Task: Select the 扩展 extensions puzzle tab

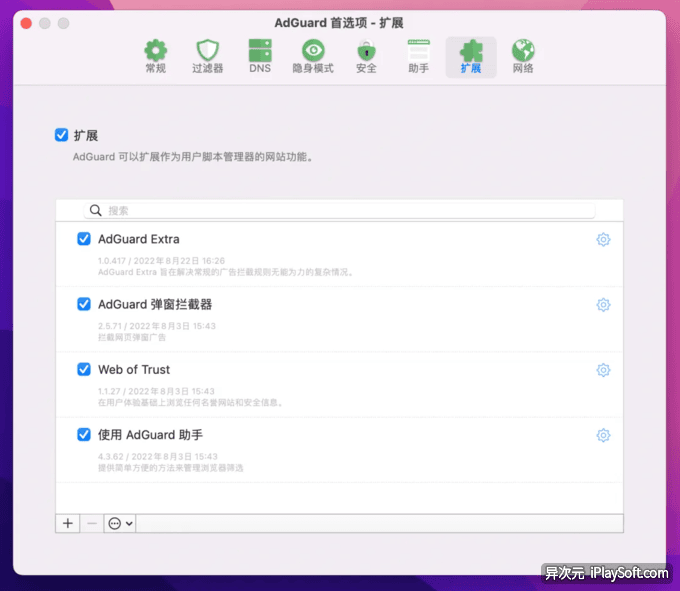Action: 471,57
